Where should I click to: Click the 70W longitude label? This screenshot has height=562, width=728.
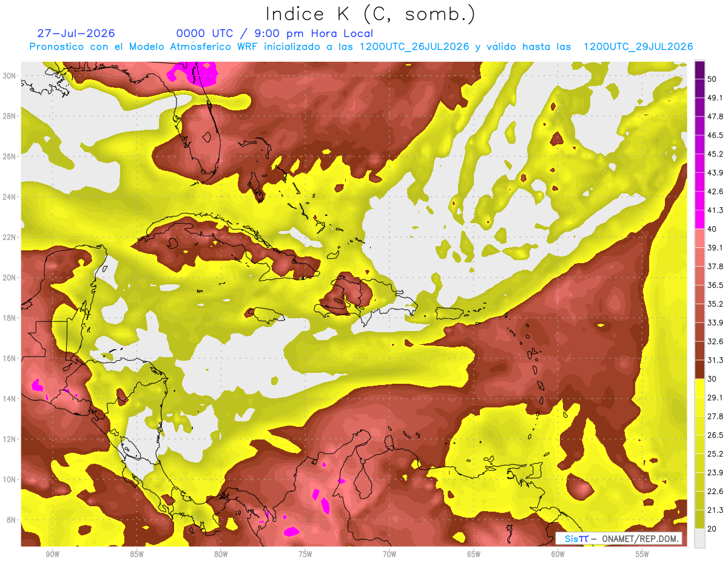(389, 554)
